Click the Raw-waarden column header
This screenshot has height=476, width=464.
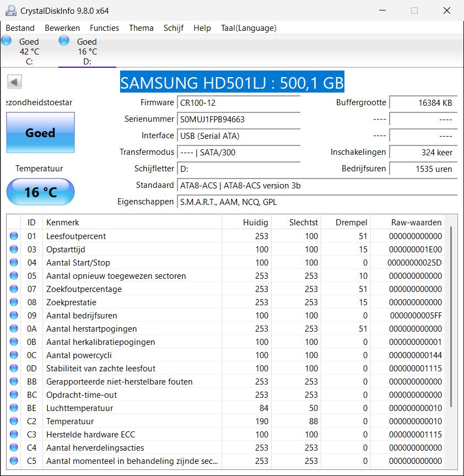(408, 222)
